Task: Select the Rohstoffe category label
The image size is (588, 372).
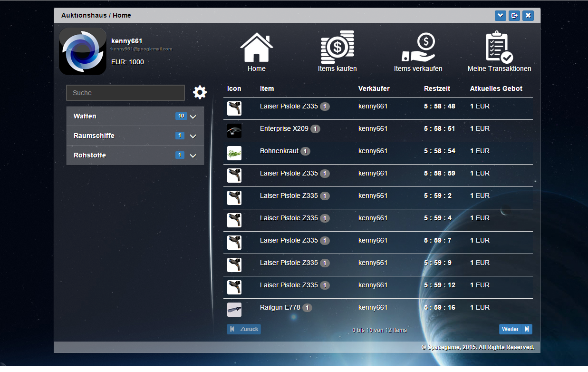Action: 90,155
